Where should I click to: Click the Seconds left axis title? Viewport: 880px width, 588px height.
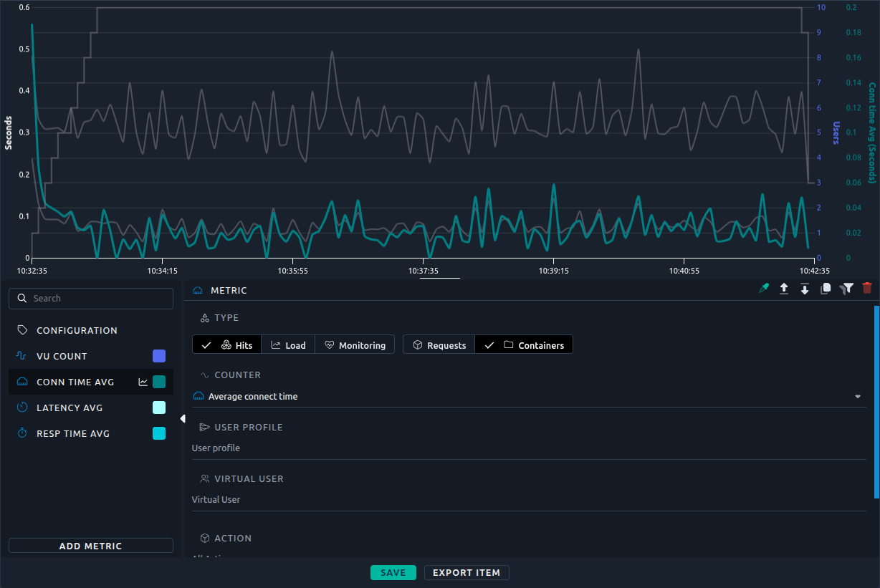click(x=9, y=132)
